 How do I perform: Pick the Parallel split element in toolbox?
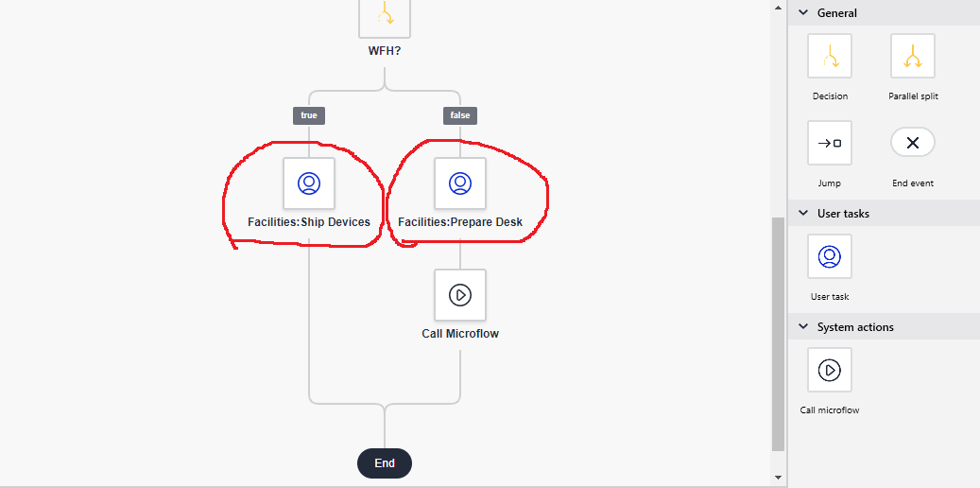[x=913, y=56]
